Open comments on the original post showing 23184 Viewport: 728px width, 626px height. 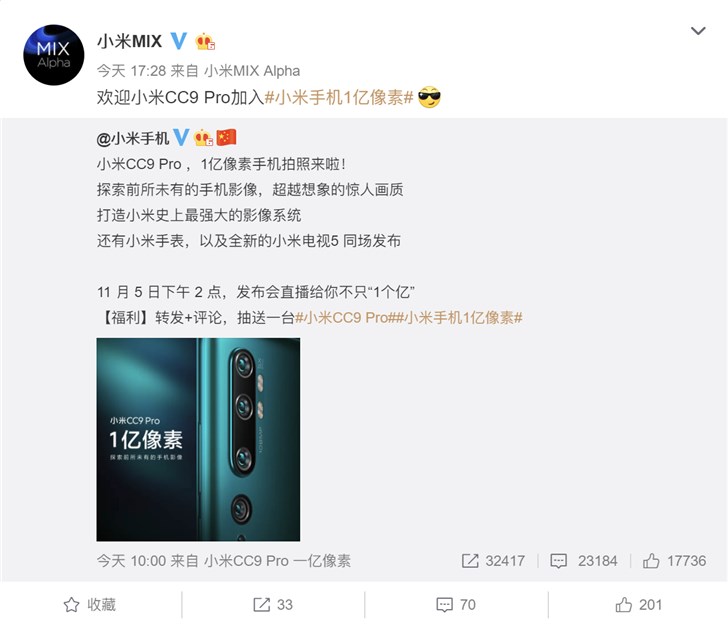584,561
